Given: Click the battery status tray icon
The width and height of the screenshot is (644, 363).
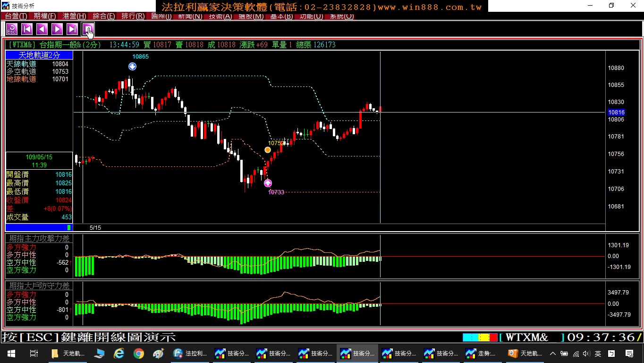Looking at the screenshot, I should coord(564,354).
